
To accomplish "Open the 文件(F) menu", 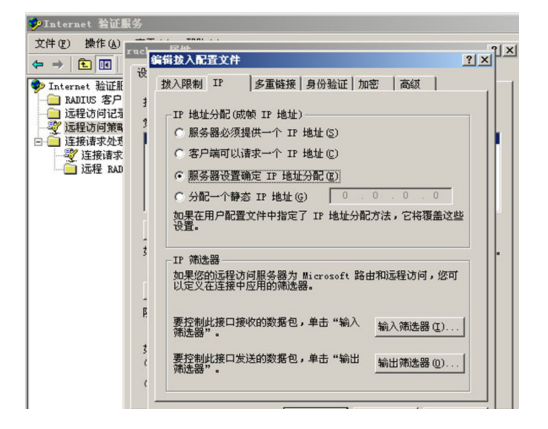I will (52, 44).
